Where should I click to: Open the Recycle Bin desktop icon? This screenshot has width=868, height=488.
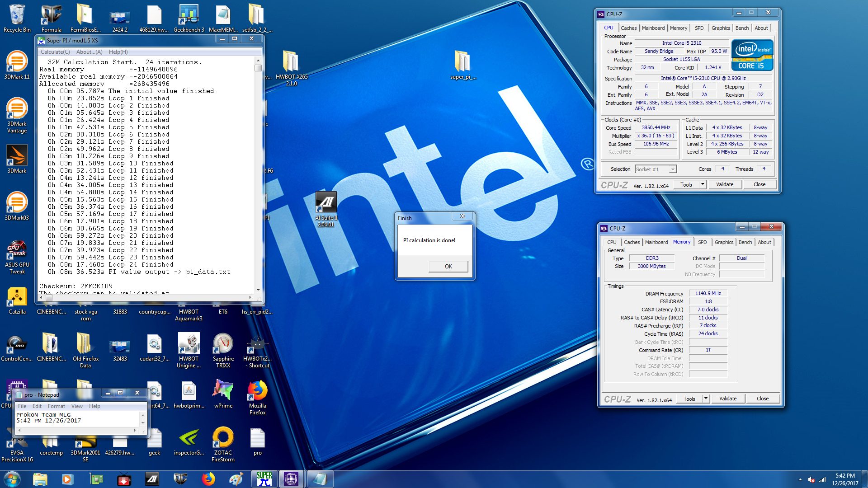[x=17, y=18]
